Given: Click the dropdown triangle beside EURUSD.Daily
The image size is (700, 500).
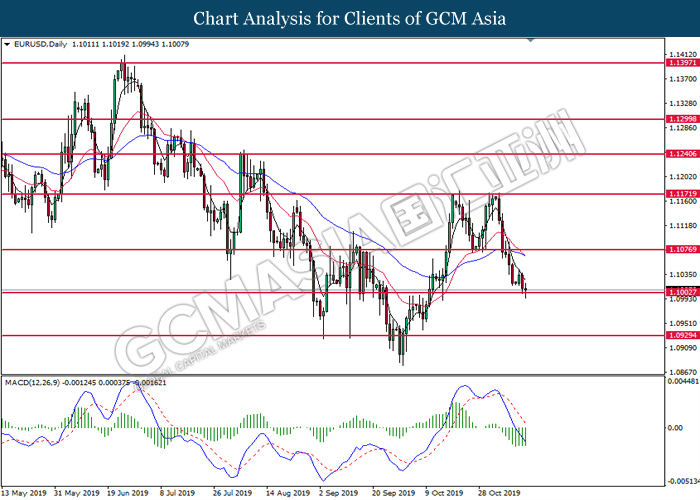Looking at the screenshot, I should click(7, 45).
